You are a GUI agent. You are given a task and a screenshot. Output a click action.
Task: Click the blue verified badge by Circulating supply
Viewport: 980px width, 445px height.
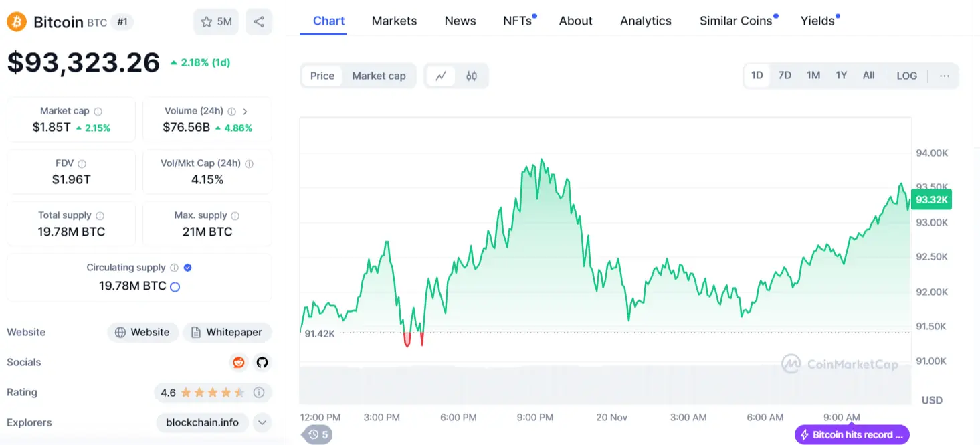(188, 268)
